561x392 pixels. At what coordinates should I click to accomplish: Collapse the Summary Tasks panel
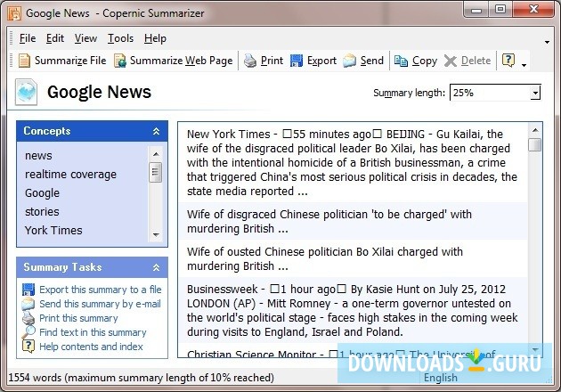pos(157,267)
